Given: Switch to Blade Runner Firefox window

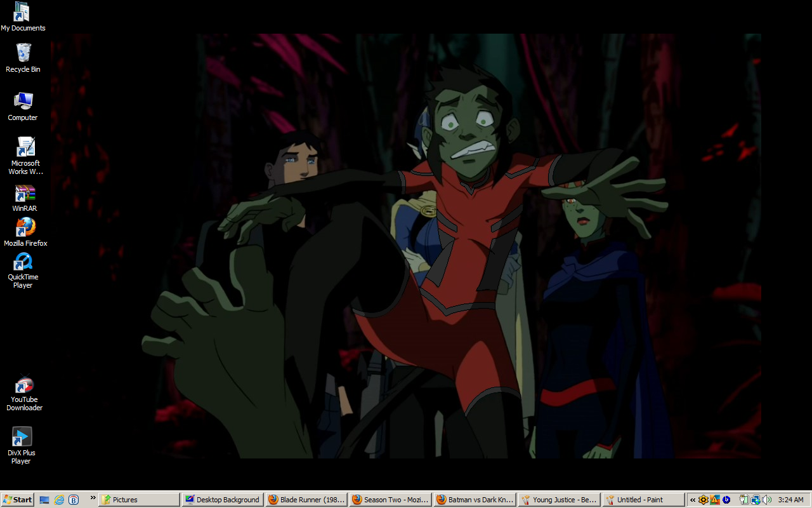Looking at the screenshot, I should (306, 500).
